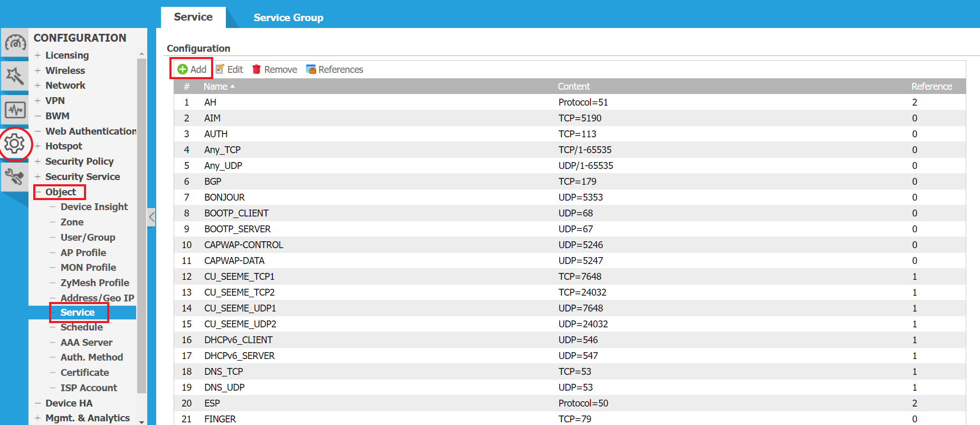Open ZyMesh Profile under Object
The width and height of the screenshot is (980, 425).
click(x=94, y=282)
